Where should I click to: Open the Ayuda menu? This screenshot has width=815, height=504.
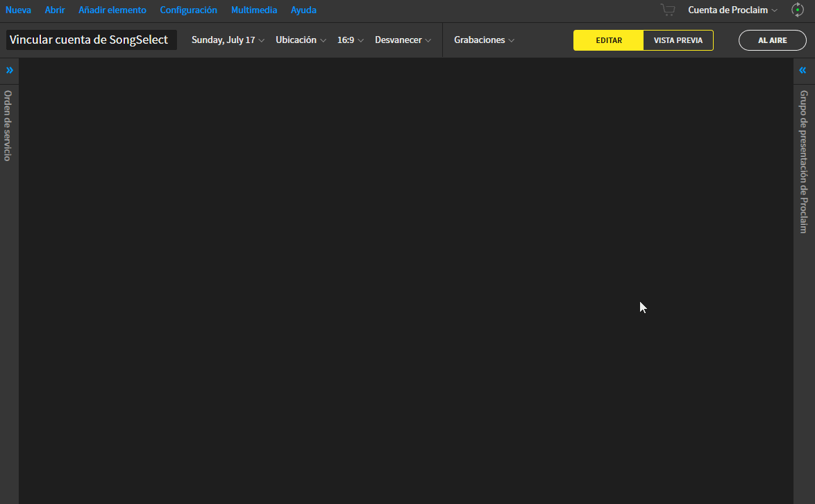[x=303, y=10]
